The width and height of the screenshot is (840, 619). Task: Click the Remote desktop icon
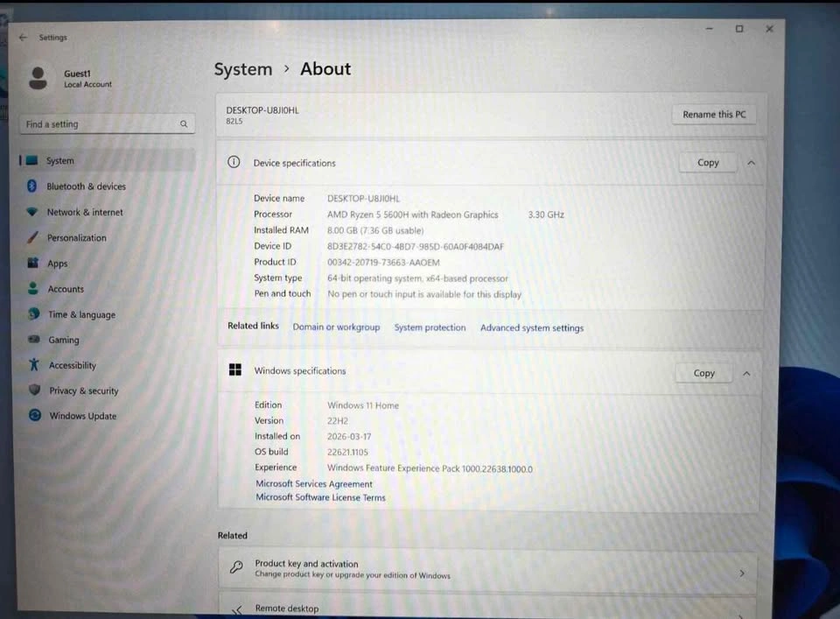click(x=237, y=610)
